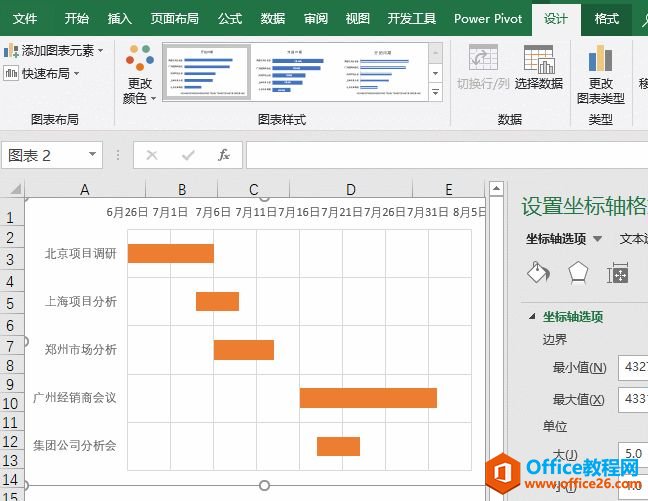Open the Name Box dropdown arrow
The width and height of the screenshot is (648, 501).
pyautogui.click(x=92, y=155)
